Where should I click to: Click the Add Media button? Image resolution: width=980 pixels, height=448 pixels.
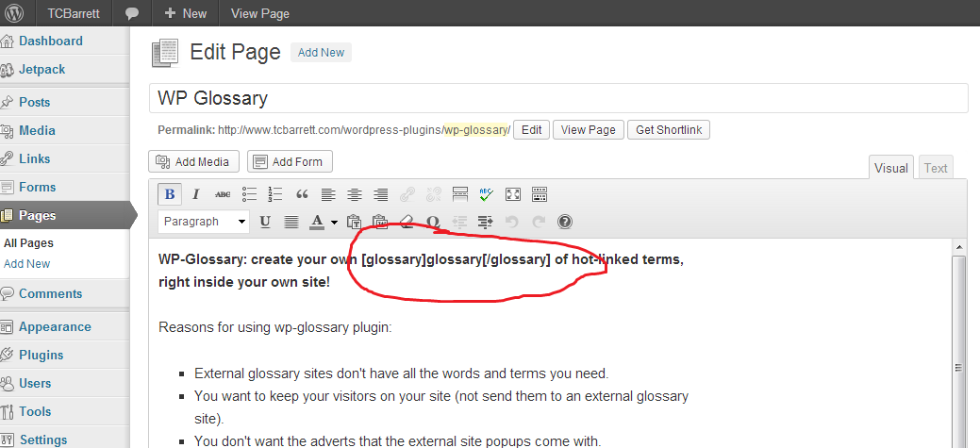(194, 161)
